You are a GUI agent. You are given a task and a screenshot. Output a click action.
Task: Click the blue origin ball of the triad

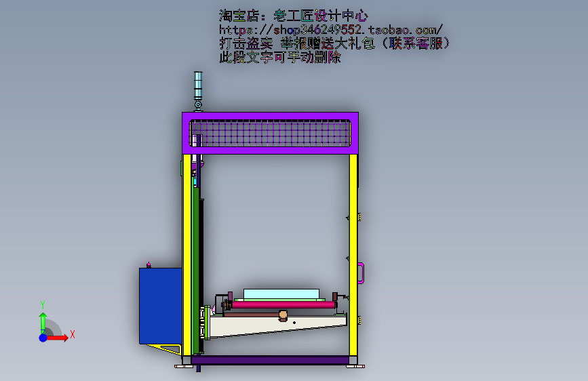43,338
